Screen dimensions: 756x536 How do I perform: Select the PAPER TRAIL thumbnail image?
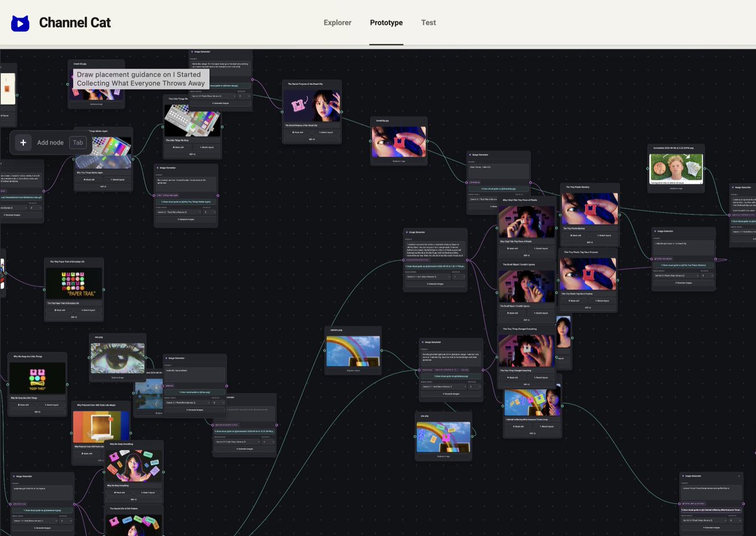click(74, 283)
